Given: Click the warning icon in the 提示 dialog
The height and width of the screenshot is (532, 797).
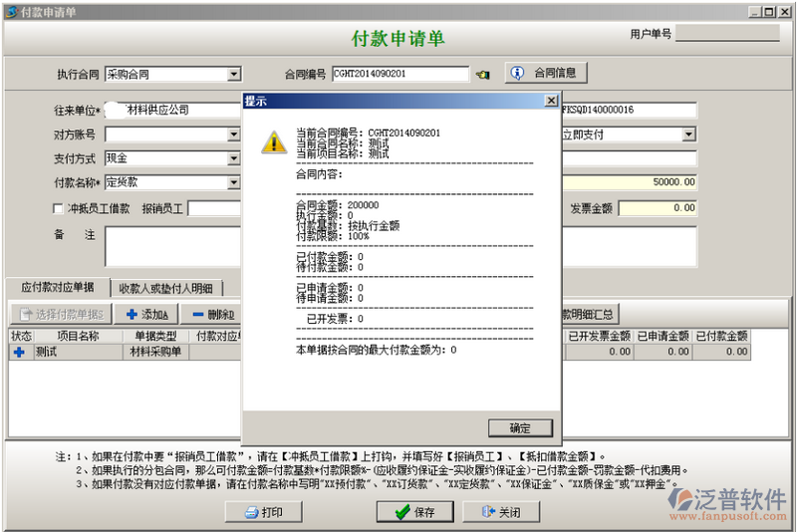Looking at the screenshot, I should tap(274, 141).
